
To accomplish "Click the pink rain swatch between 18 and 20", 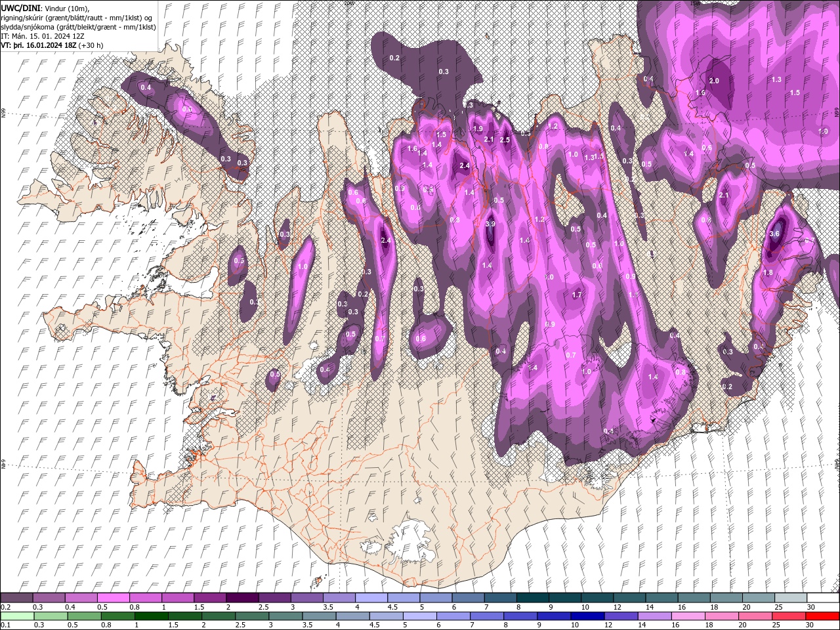I will click(x=721, y=616).
